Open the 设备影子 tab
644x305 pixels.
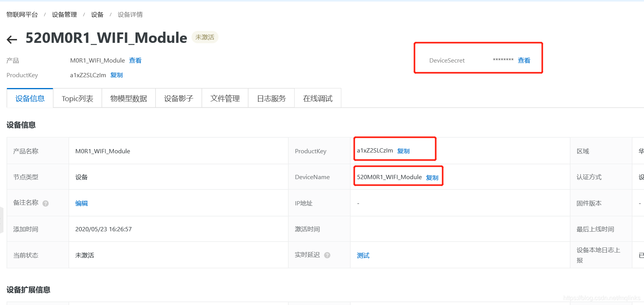[x=179, y=98]
